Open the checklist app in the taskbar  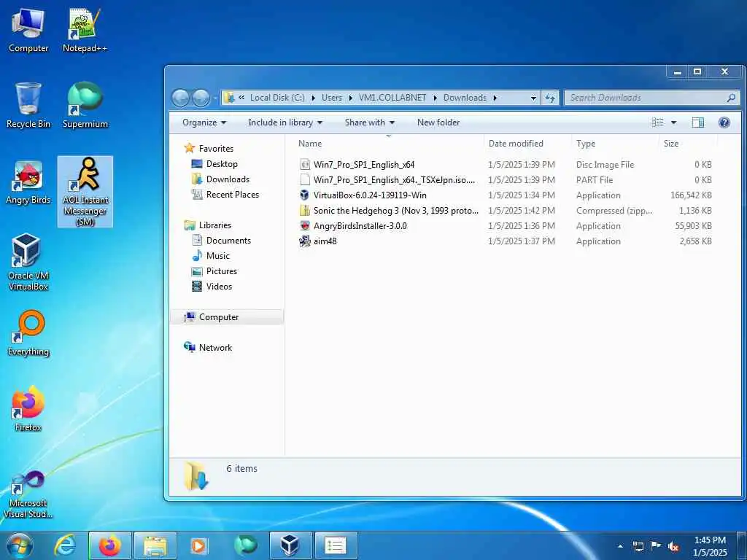[x=336, y=545]
